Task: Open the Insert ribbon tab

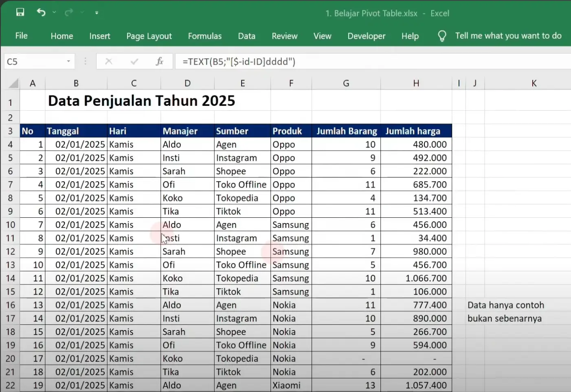Action: pyautogui.click(x=100, y=36)
